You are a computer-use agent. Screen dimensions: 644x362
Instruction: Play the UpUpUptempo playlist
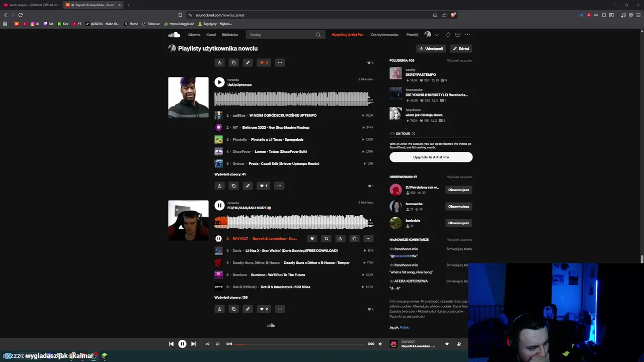click(x=219, y=82)
